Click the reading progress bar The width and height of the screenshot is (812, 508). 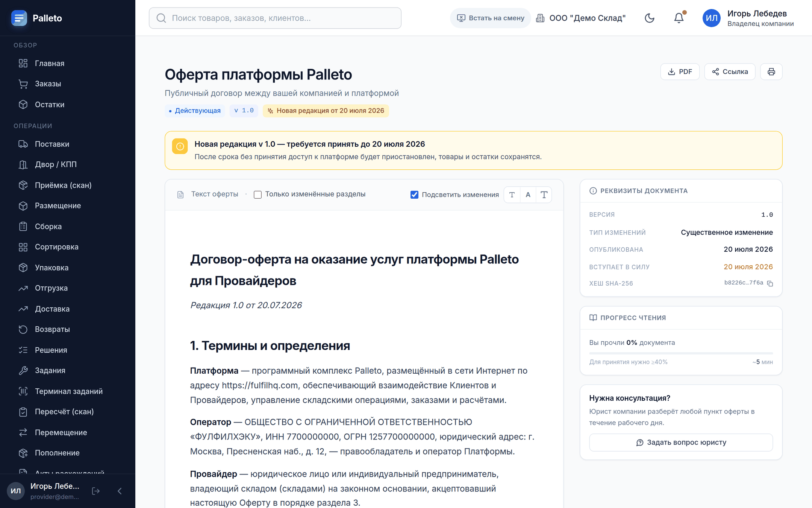(x=681, y=353)
